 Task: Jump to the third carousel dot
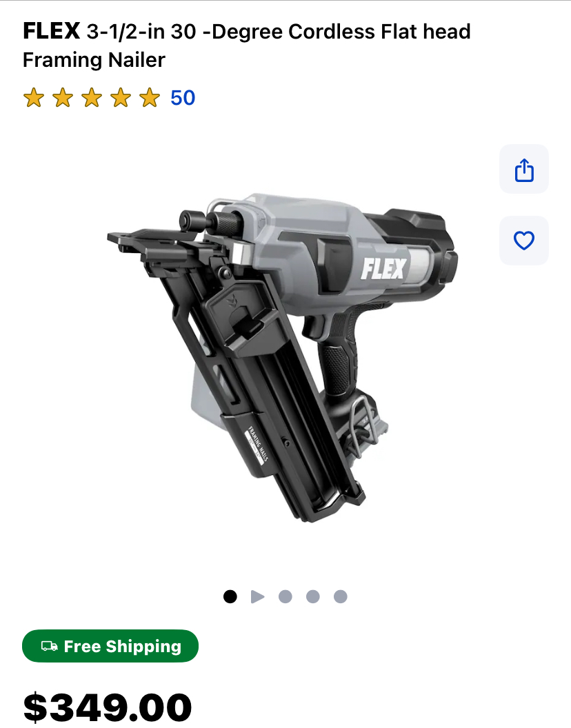click(x=285, y=596)
